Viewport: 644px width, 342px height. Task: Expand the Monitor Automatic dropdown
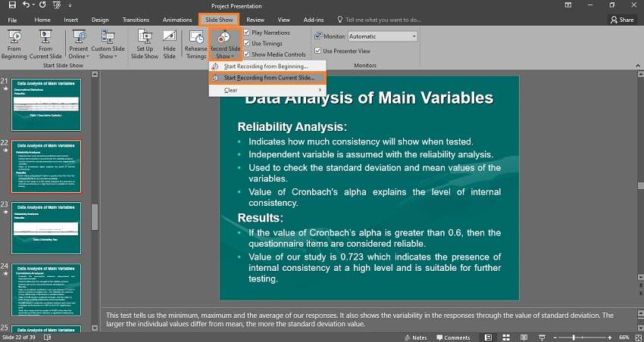(x=414, y=36)
